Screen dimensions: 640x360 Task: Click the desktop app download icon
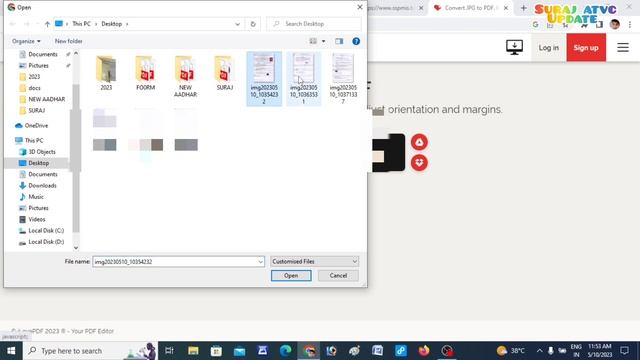514,47
